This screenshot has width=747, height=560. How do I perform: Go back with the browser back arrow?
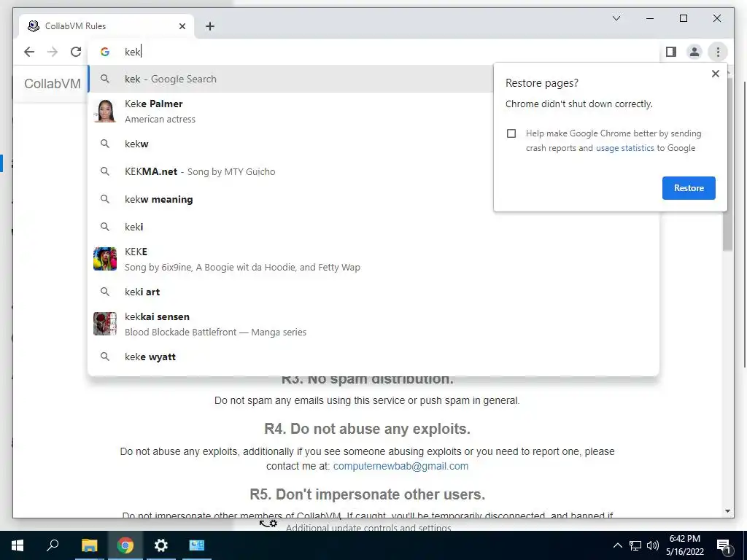[29, 52]
